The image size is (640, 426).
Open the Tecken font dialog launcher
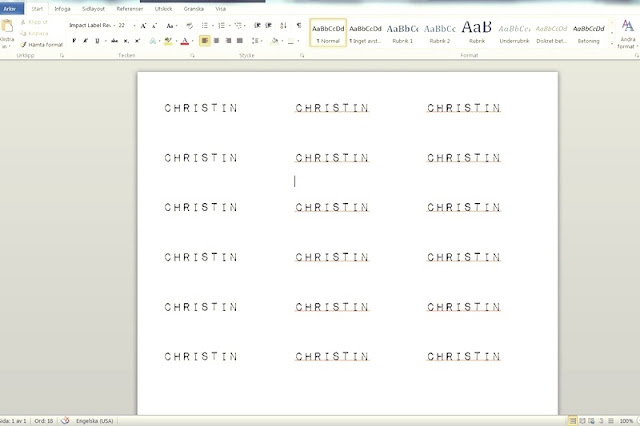[192, 55]
